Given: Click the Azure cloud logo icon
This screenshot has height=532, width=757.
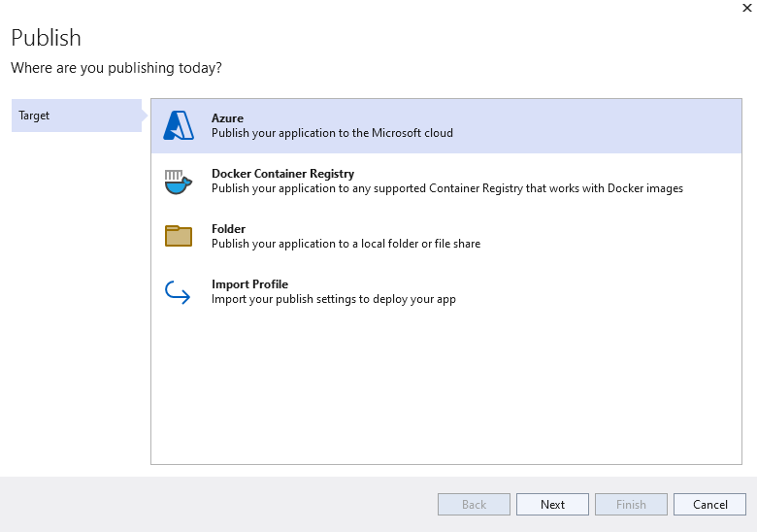Looking at the screenshot, I should 179,125.
